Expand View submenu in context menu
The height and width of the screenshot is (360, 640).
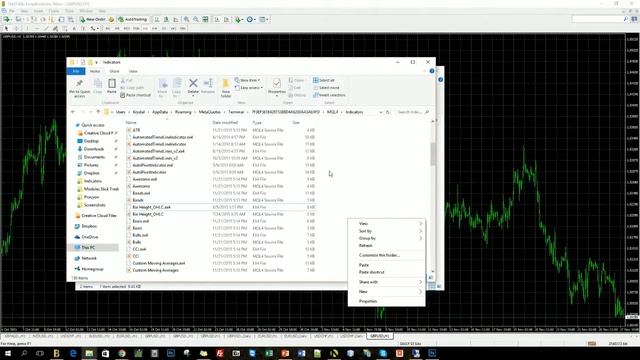coord(386,224)
